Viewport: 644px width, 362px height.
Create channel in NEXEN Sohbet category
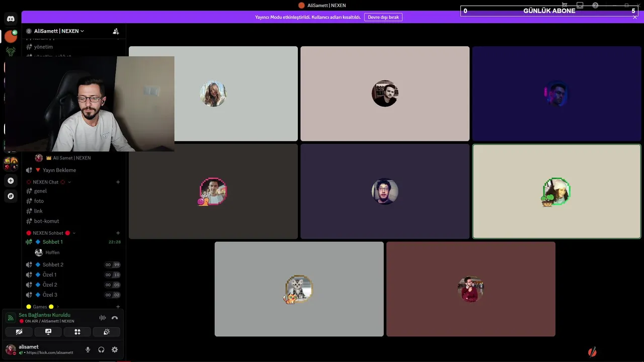(x=118, y=233)
